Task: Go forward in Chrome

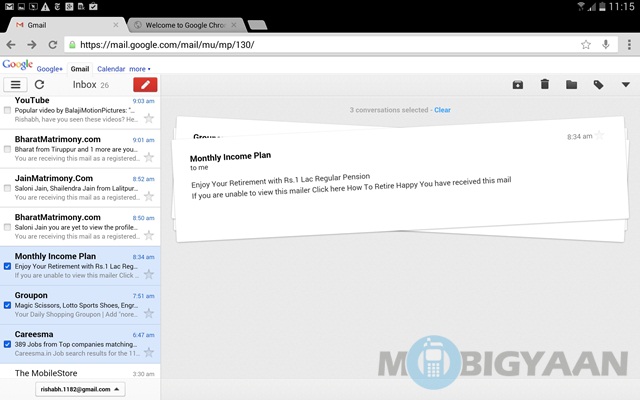Action: click(x=31, y=44)
